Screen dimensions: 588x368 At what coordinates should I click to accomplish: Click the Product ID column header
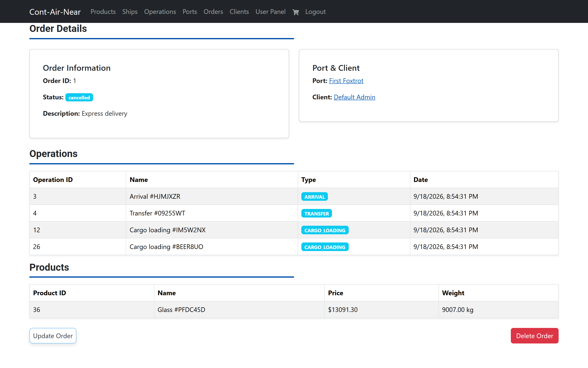tap(92, 293)
